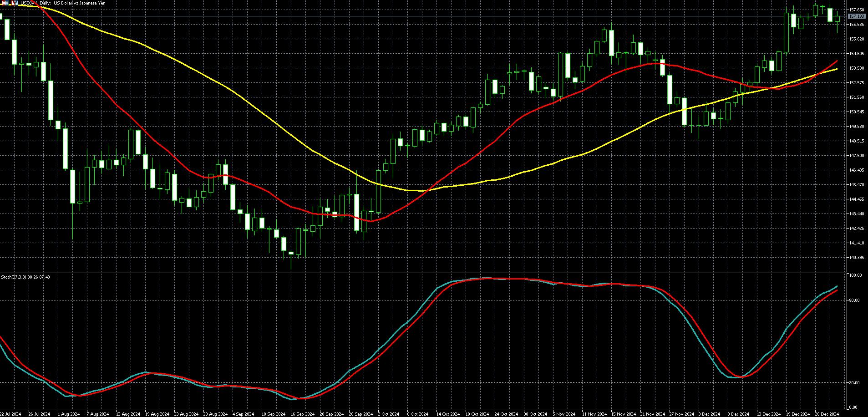Screen dimensions: 868x417
Task: Click the 26 Dec 2024 date label
Action: tap(827, 414)
